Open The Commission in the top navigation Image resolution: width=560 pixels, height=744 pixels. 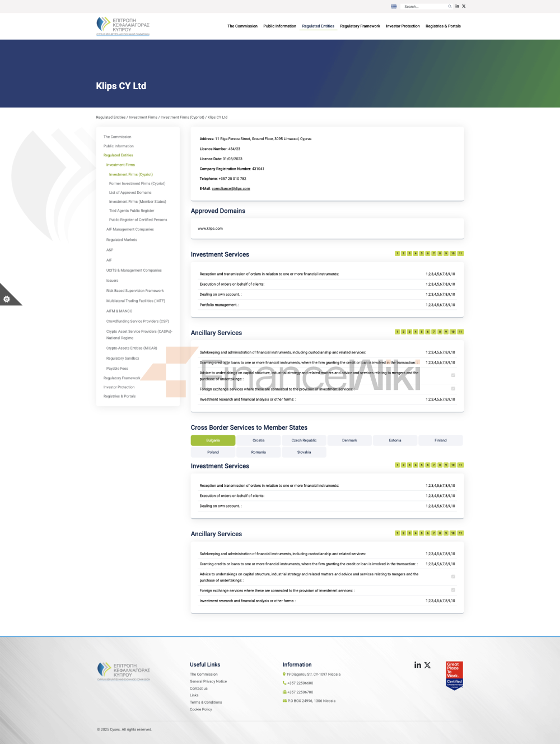pos(242,26)
